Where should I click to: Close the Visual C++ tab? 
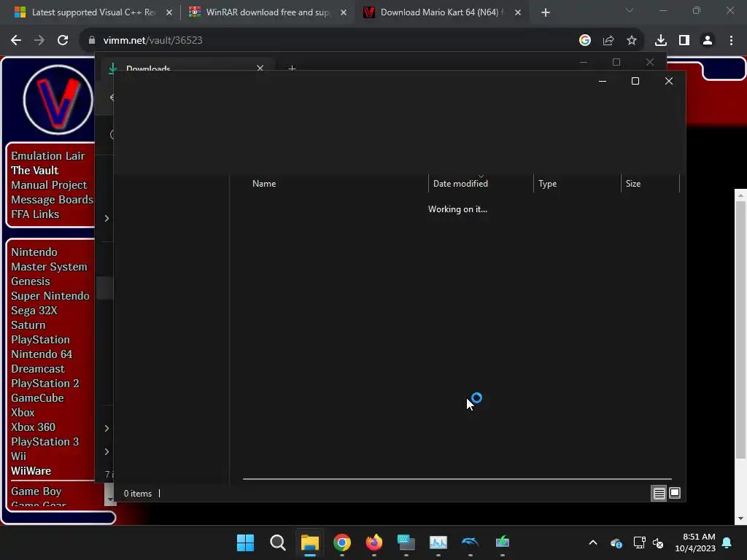click(x=169, y=12)
